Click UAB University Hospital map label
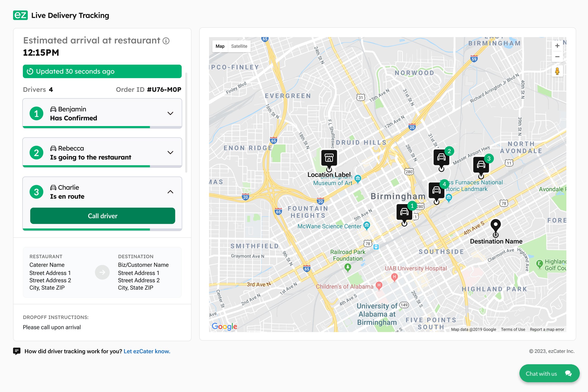 [416, 268]
